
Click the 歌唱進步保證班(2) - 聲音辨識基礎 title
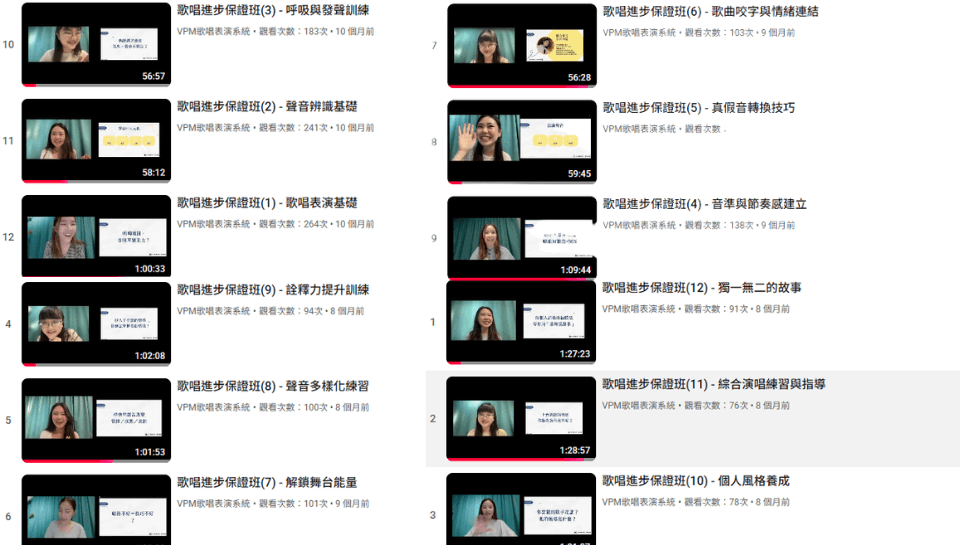267,107
